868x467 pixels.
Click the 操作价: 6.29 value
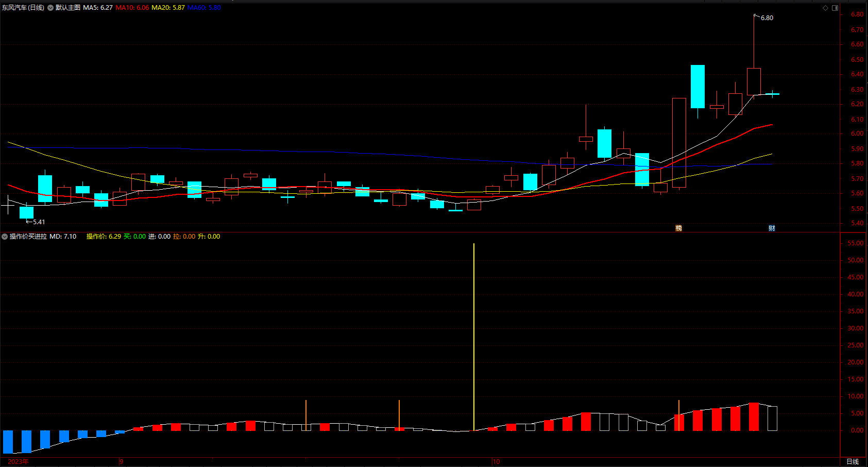(x=104, y=237)
